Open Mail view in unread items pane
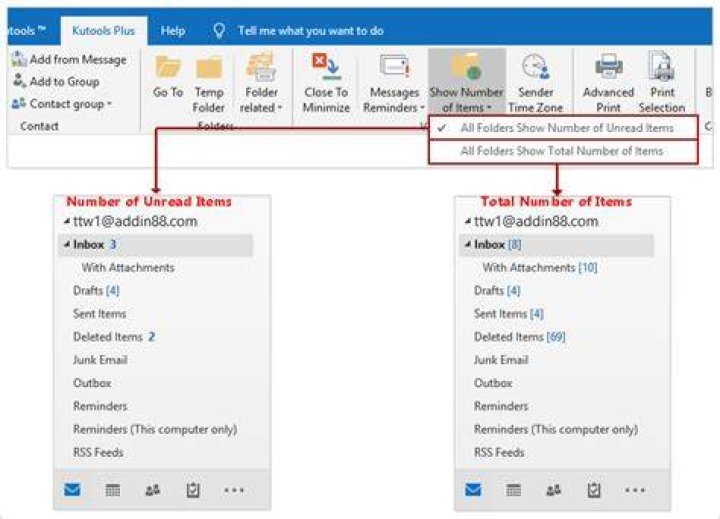Viewport: 720px width, 519px height. point(73,490)
